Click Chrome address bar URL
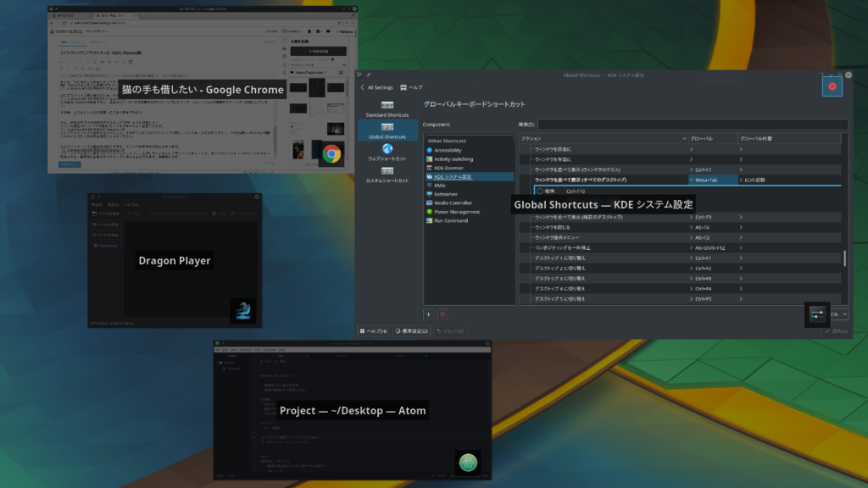Screen dimensions: 868x488 click(100, 23)
